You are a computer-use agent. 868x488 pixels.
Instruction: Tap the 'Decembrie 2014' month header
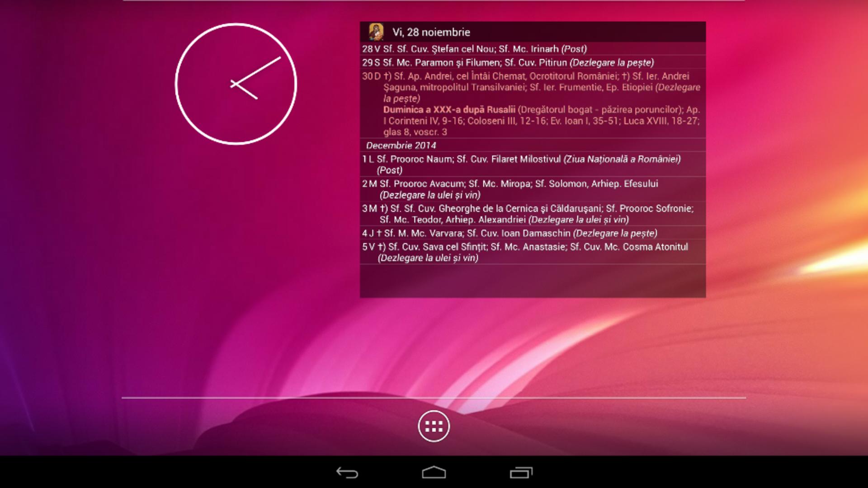point(401,145)
